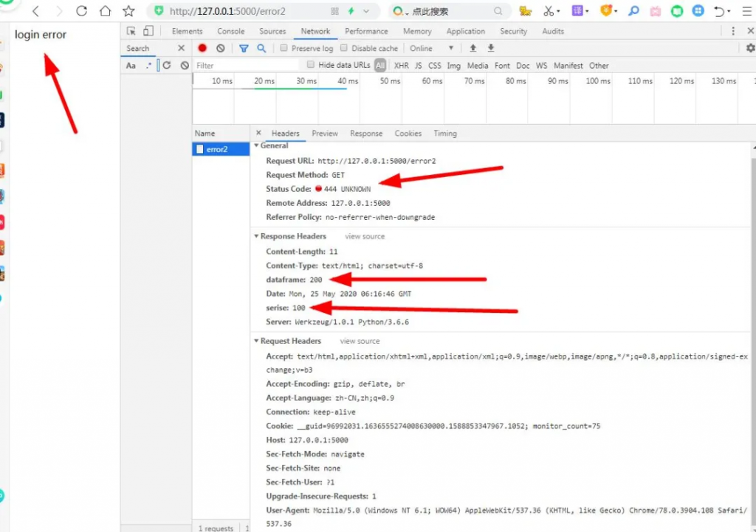Viewport: 756px width, 532px height.
Task: Toggle the device toolbar icon
Action: coord(148,31)
